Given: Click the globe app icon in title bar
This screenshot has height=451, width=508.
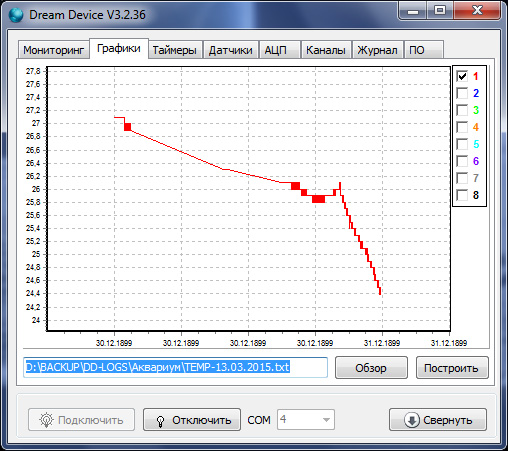Looking at the screenshot, I should (x=16, y=15).
